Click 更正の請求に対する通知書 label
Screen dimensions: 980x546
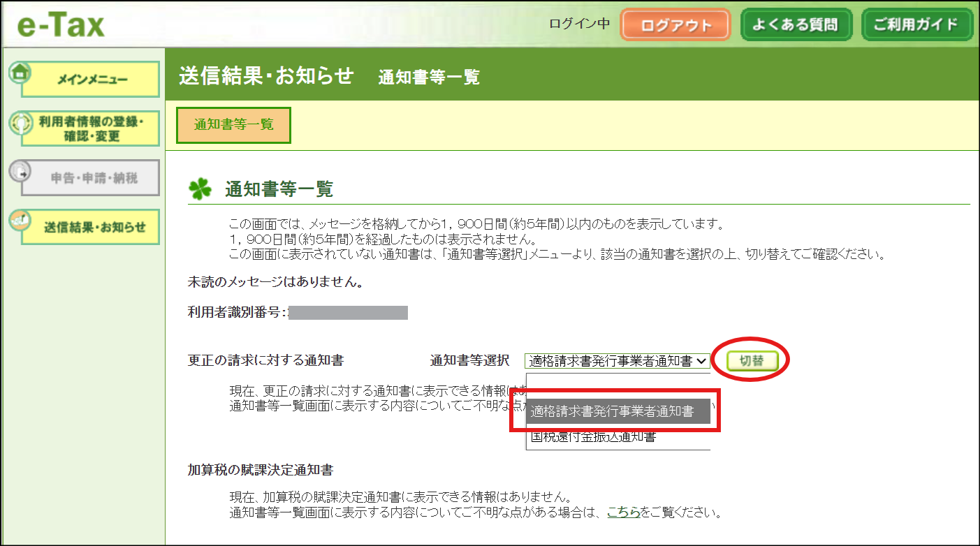(x=265, y=361)
